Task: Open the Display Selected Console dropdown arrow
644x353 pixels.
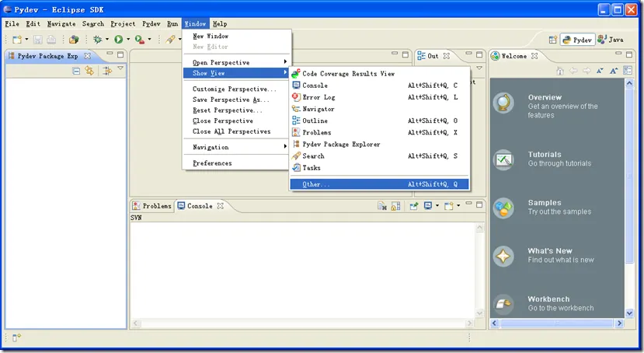Action: pos(437,205)
